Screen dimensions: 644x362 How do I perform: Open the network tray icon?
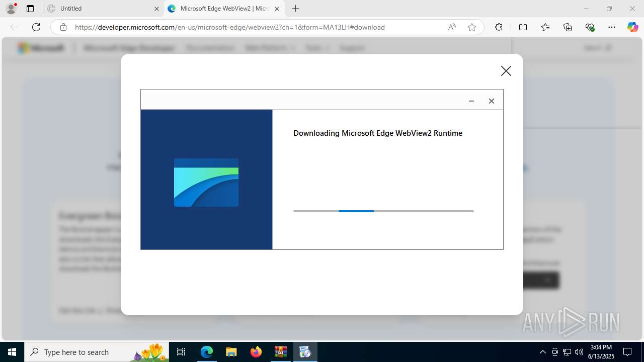coord(567,352)
